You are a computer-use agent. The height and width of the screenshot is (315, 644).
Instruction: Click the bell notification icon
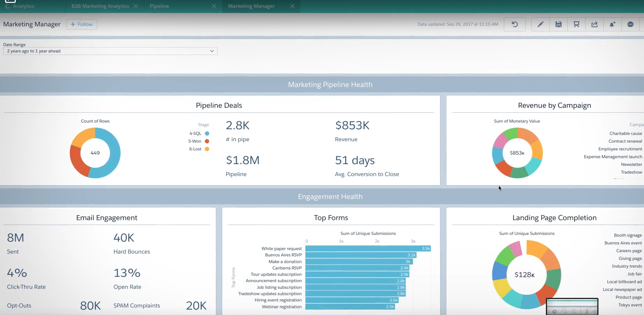[x=612, y=24]
